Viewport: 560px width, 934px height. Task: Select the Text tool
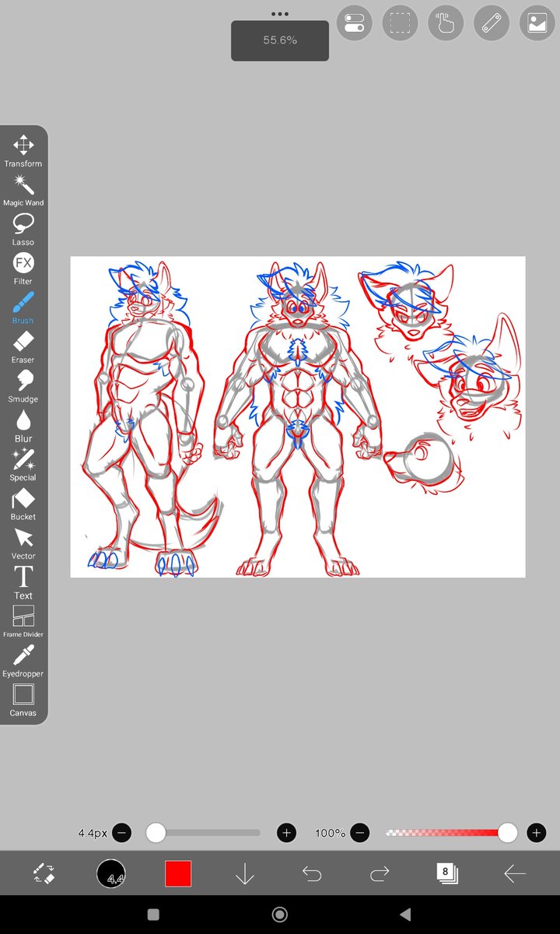pos(23,584)
